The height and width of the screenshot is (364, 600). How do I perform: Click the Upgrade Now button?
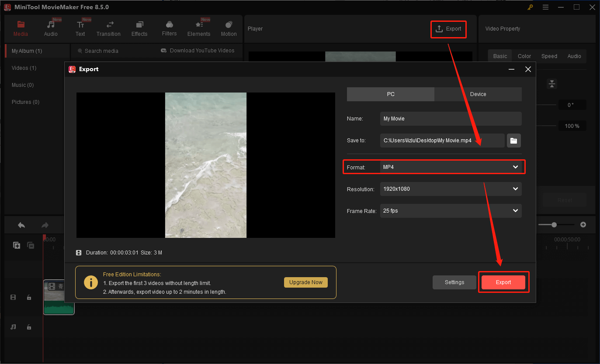point(305,282)
